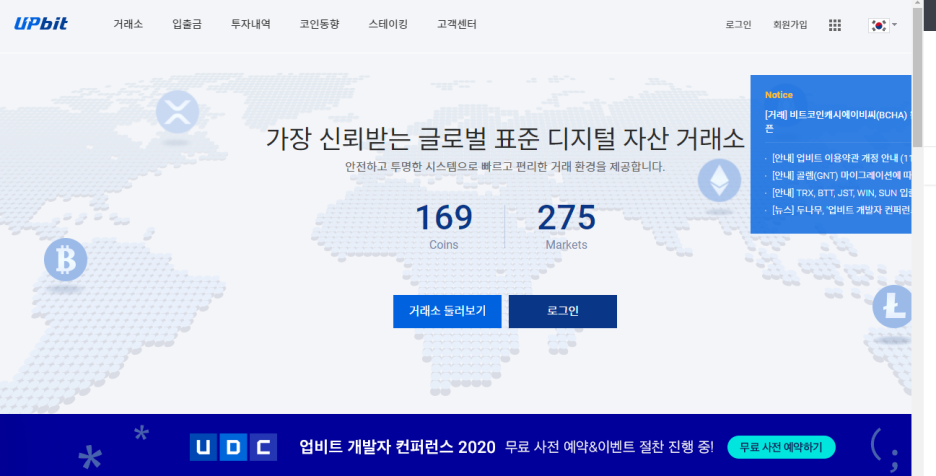Image resolution: width=936 pixels, height=476 pixels.
Task: Open the TRX, BTT, JST, WIN, SUN notice
Action: coord(842,193)
